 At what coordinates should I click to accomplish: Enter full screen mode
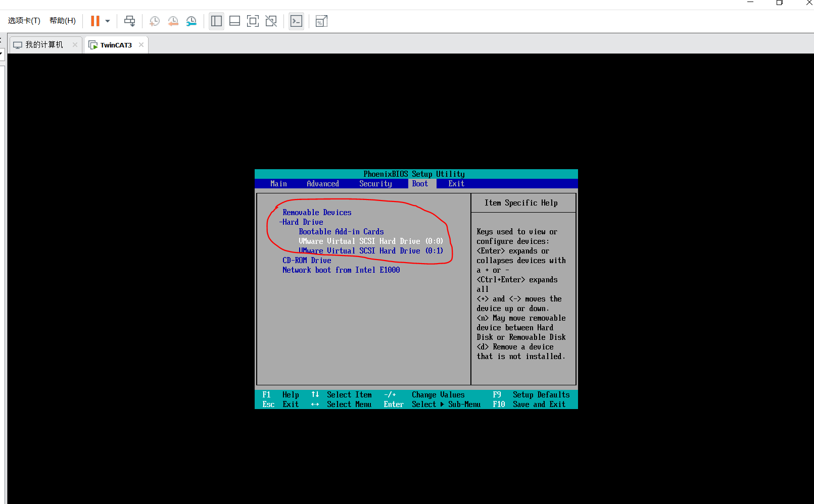click(253, 21)
